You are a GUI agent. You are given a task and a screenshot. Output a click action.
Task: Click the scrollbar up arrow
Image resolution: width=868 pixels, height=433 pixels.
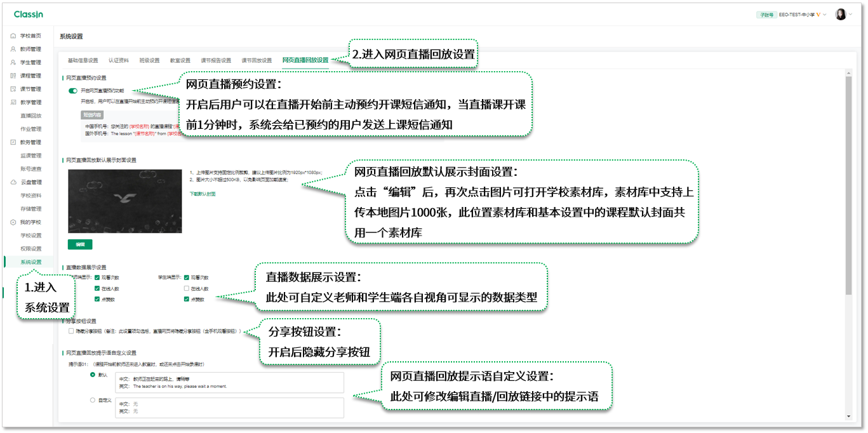849,73
